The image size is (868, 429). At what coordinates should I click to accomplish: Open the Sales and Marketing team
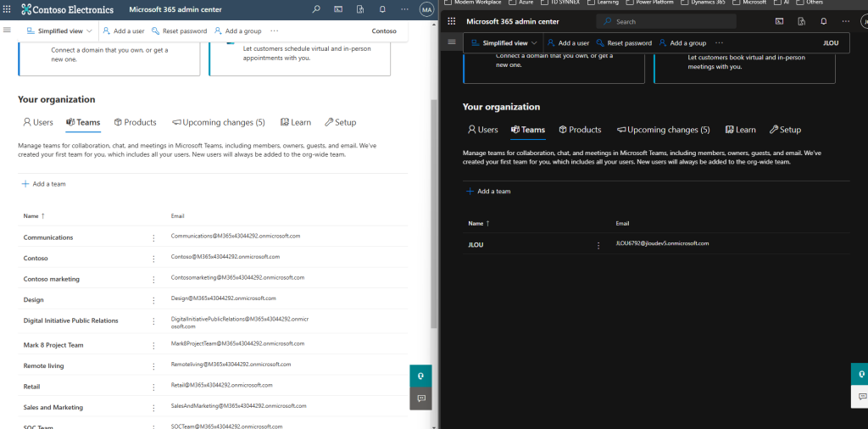coord(53,408)
